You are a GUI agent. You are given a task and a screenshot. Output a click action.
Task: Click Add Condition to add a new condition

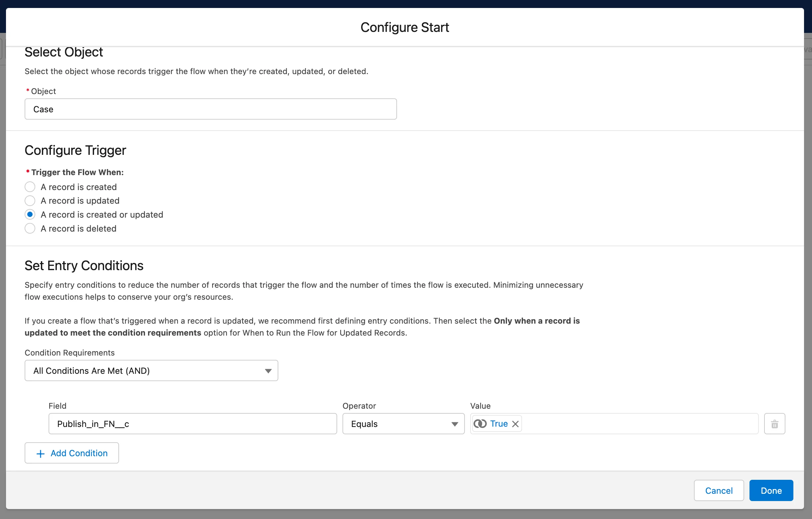tap(71, 453)
